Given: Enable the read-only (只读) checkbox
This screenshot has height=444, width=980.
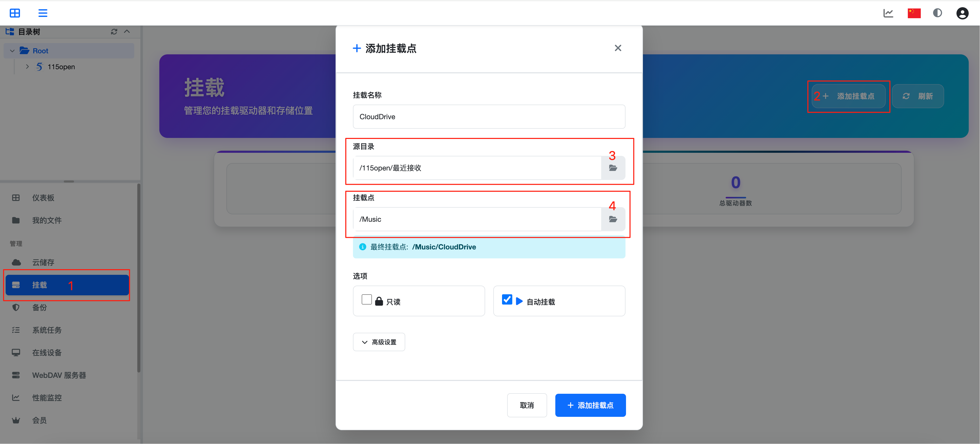Looking at the screenshot, I should point(367,300).
